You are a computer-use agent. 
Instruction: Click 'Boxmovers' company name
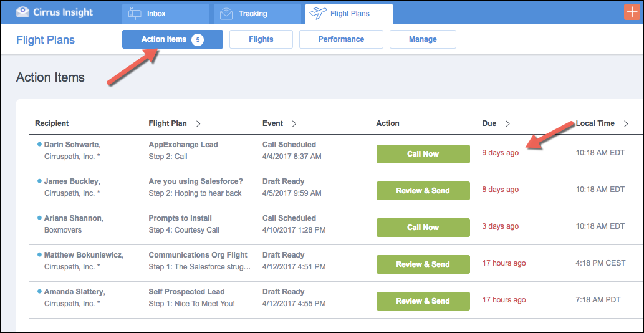pyautogui.click(x=63, y=230)
